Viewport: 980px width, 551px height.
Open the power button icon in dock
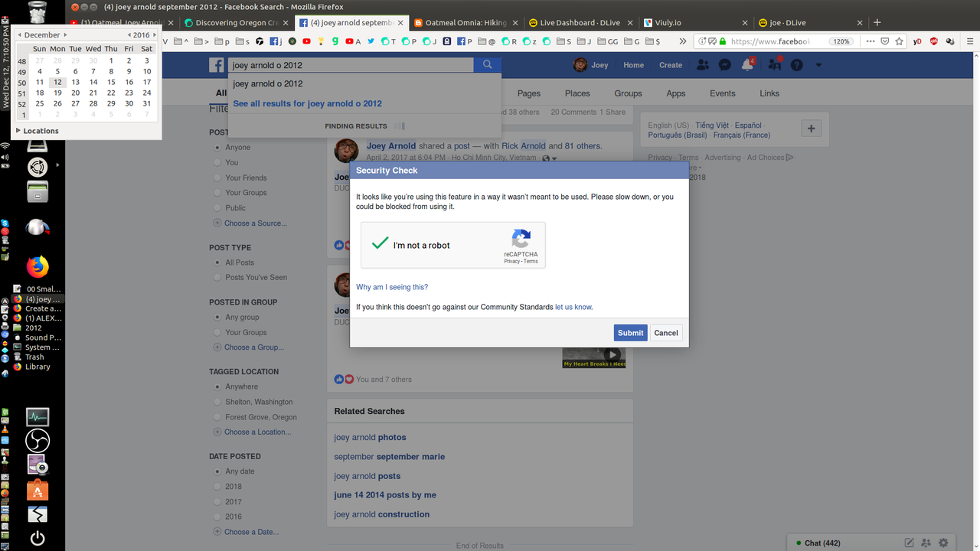point(38,538)
